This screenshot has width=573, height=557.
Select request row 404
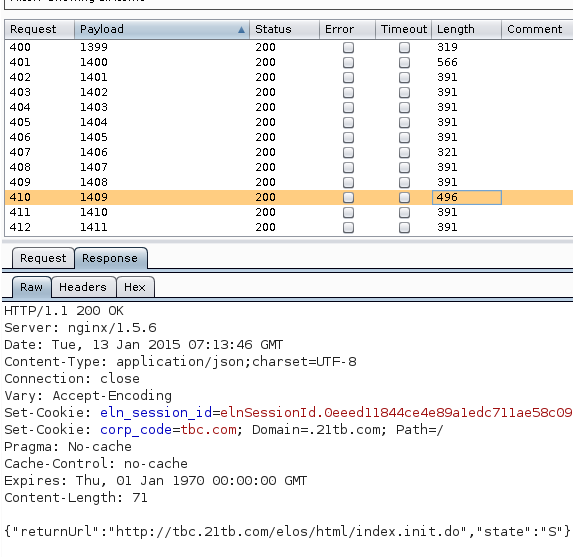[289, 107]
